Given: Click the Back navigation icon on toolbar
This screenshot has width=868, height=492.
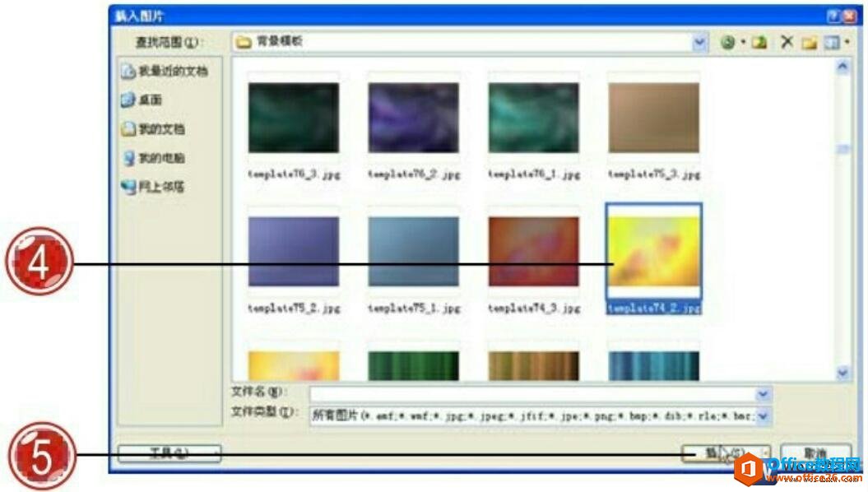Looking at the screenshot, I should (x=727, y=40).
